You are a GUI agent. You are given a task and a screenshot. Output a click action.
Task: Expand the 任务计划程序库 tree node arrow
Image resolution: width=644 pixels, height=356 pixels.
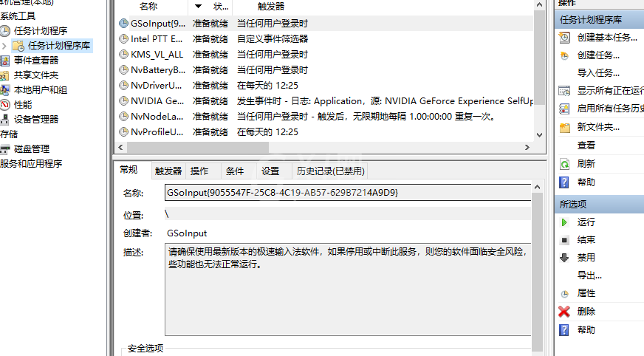4,46
